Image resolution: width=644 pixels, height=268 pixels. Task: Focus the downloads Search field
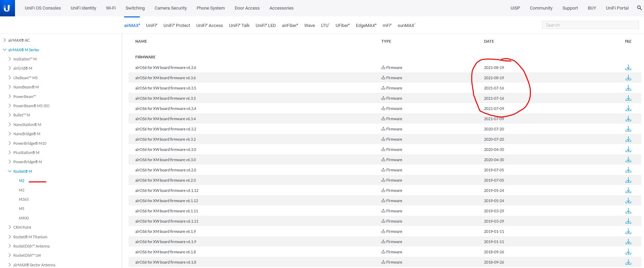point(590,25)
